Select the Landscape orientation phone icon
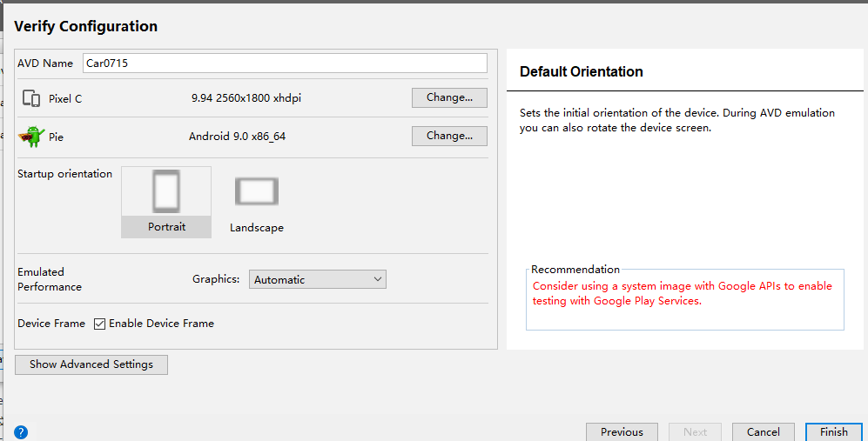Screen dimensions: 868x441 point(256,191)
